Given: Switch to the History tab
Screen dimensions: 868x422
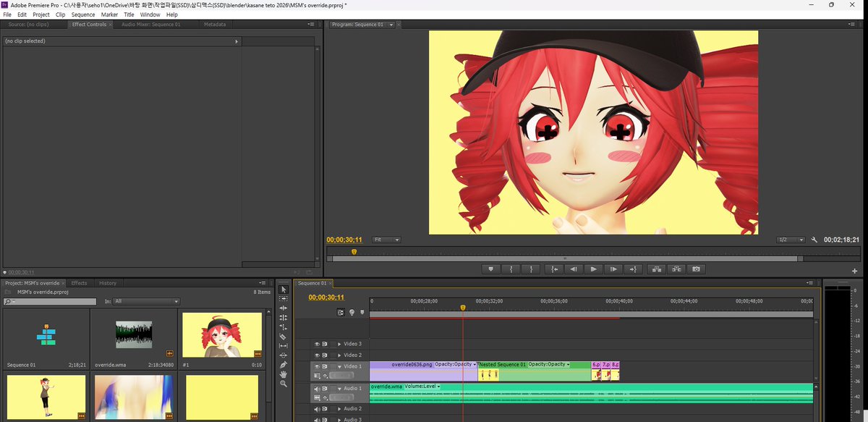Looking at the screenshot, I should (x=107, y=283).
